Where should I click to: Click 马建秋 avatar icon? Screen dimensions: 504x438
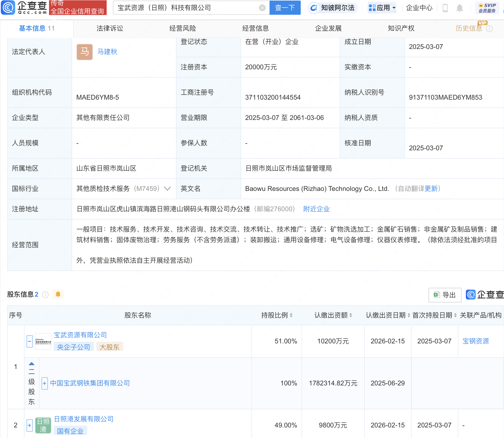85,52
